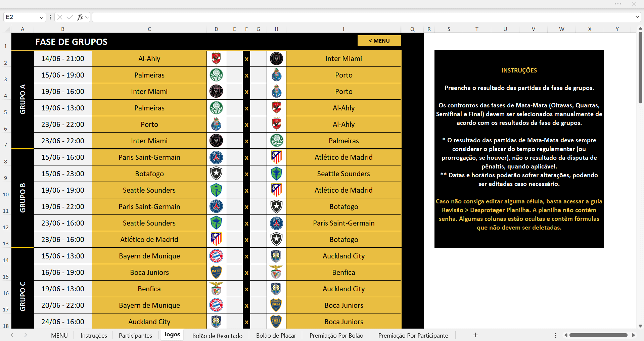This screenshot has height=341, width=644.
Task: Switch to the MENU sheet tab
Action: pyautogui.click(x=59, y=335)
